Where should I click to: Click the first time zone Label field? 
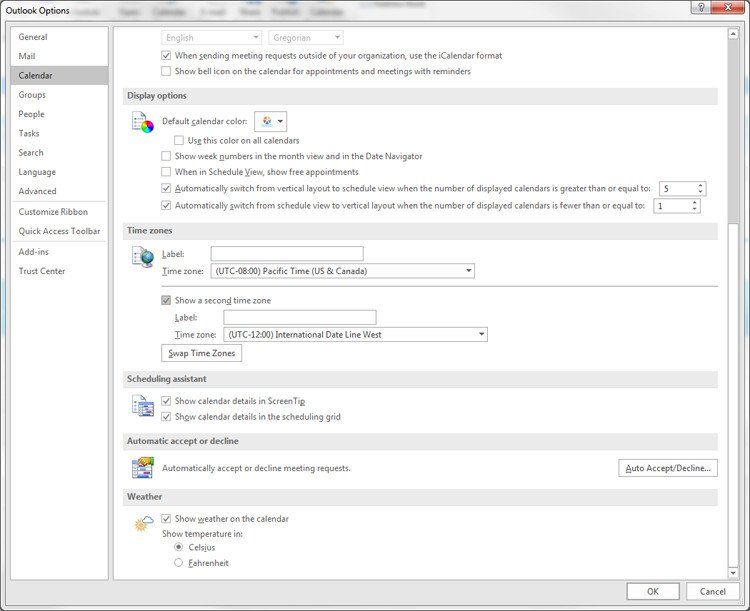287,254
